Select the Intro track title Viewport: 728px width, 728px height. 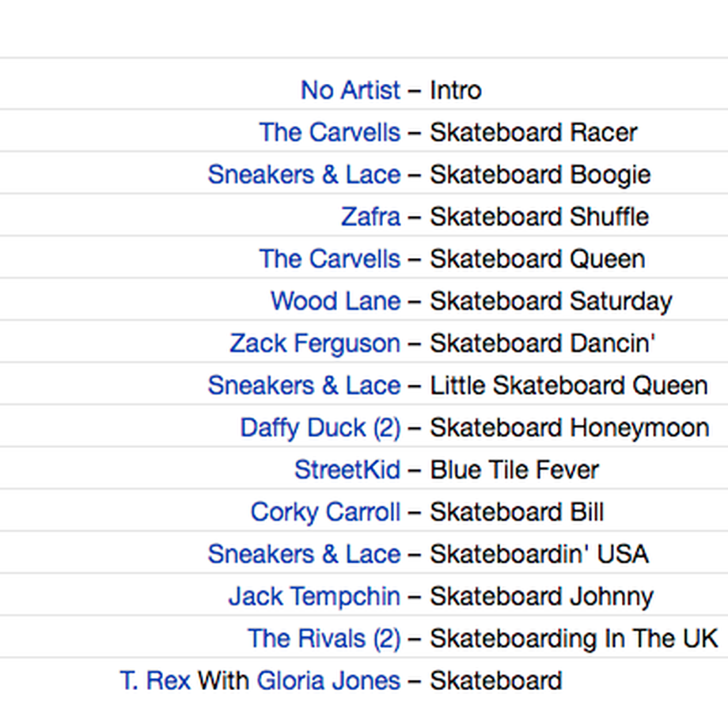coord(456,89)
